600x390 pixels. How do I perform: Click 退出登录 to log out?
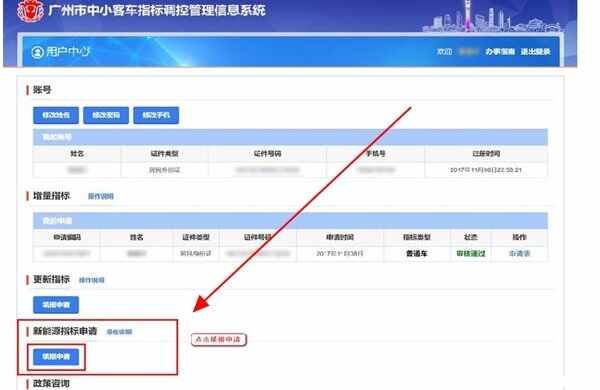tap(535, 51)
